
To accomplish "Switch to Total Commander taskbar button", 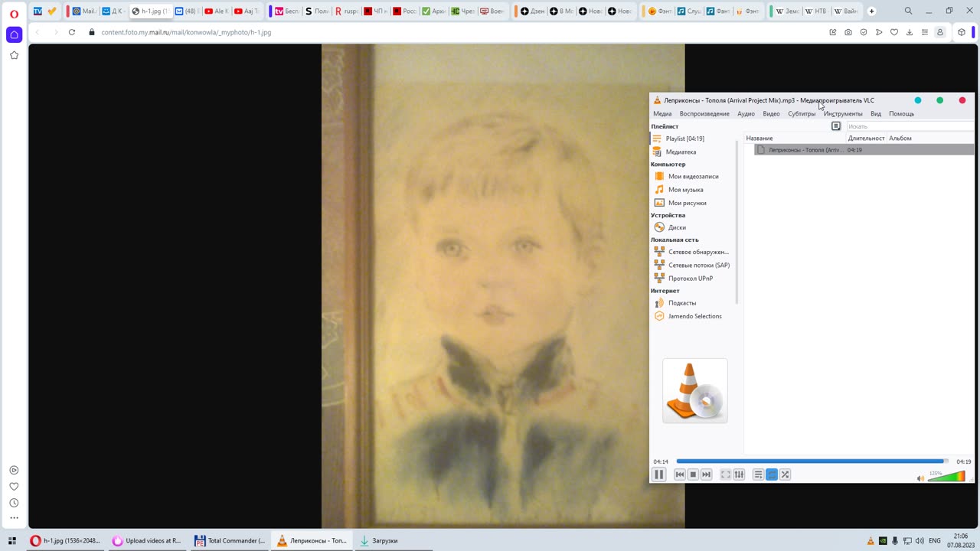I will (230, 540).
